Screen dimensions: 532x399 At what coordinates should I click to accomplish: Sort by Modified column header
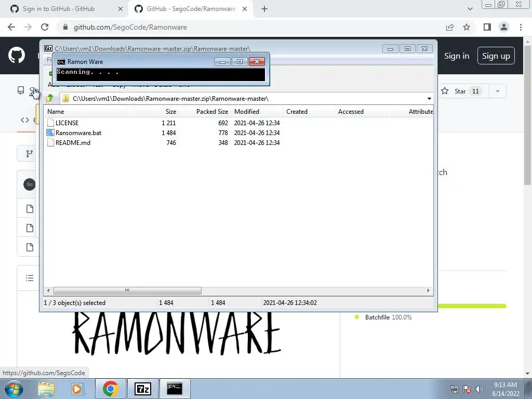(257, 112)
